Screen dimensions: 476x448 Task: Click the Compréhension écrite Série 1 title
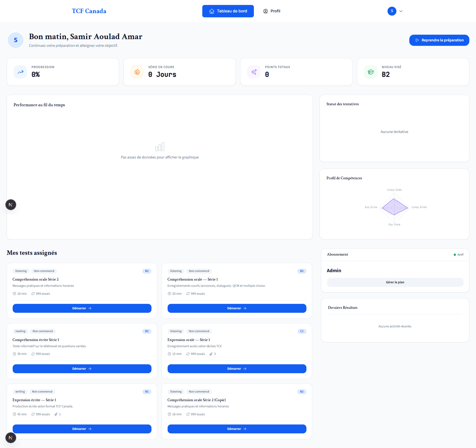tap(36, 340)
